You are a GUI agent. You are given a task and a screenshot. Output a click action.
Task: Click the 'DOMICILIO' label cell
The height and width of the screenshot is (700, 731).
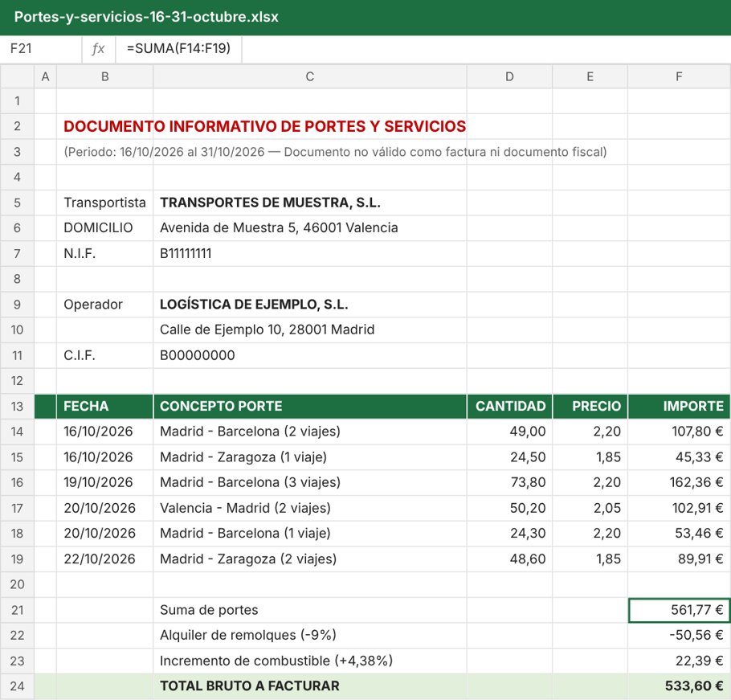coord(105,228)
